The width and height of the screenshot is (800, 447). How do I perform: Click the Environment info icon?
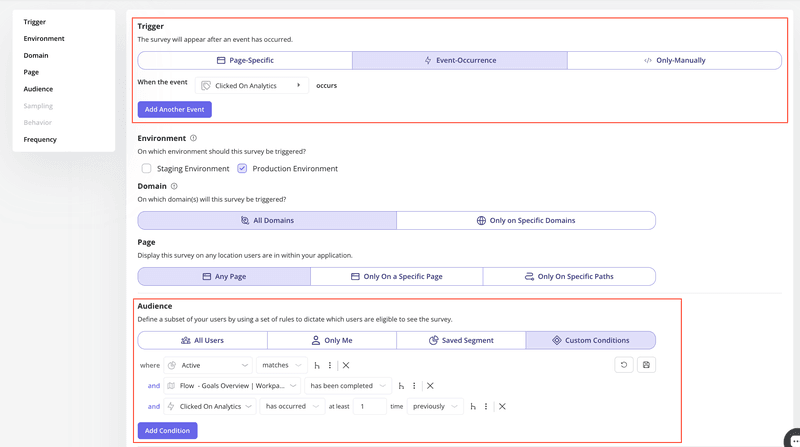(194, 138)
